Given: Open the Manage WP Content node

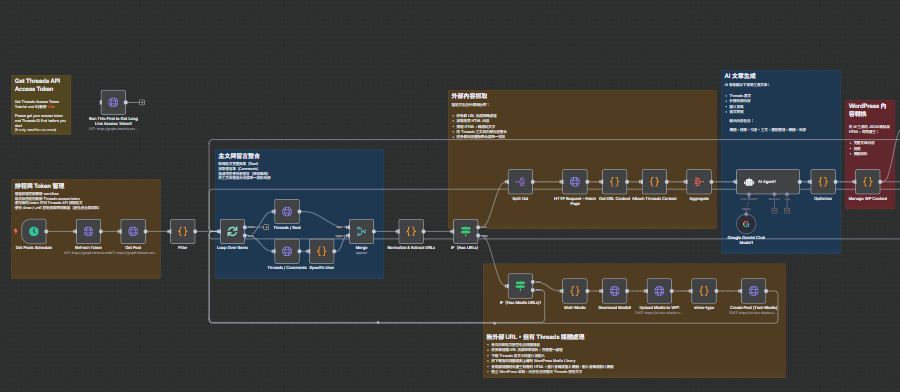Looking at the screenshot, I should tap(867, 182).
